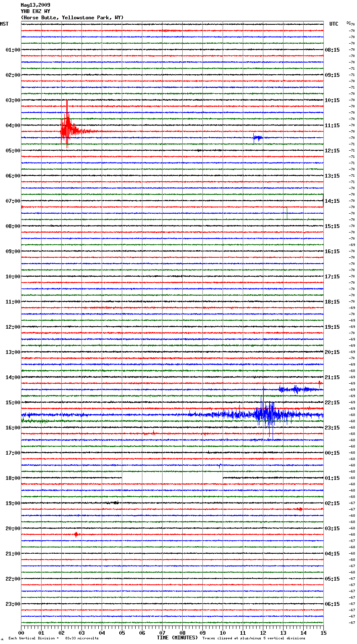Select the 18:00 MST row label
The width and height of the screenshot is (357, 644).
13,478
